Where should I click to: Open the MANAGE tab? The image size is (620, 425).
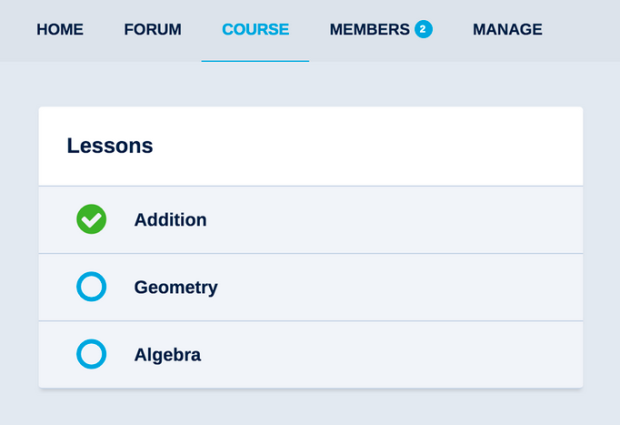507,30
